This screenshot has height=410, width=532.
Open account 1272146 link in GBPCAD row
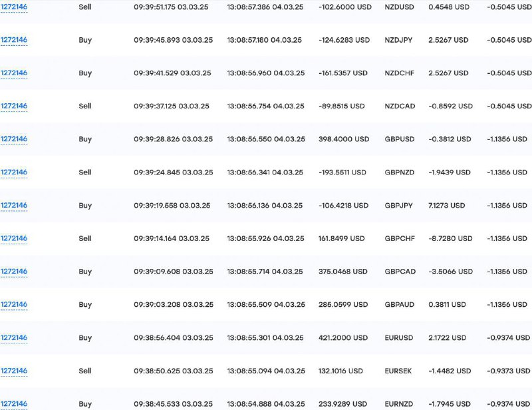[x=14, y=272]
